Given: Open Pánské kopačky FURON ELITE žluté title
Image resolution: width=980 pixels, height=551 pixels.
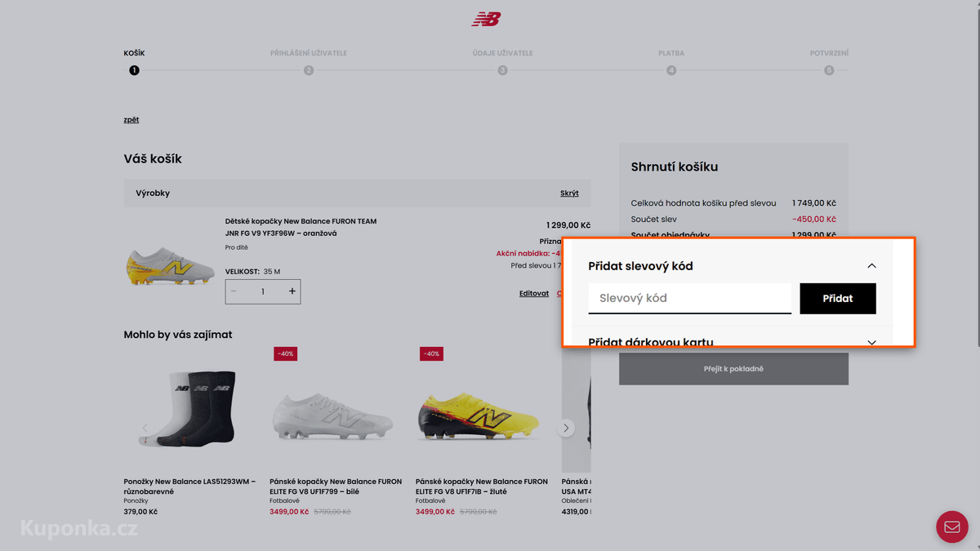Looking at the screenshot, I should pos(482,487).
